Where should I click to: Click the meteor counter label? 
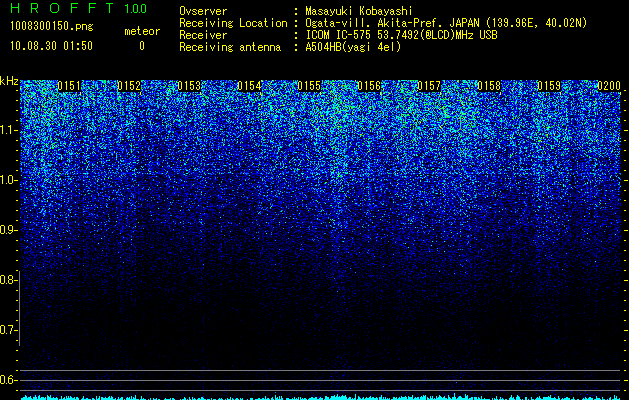[142, 31]
